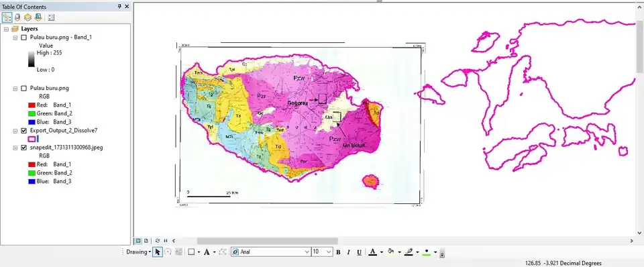
Task: Open the shape tool dropdown arrow
Action: point(199,252)
